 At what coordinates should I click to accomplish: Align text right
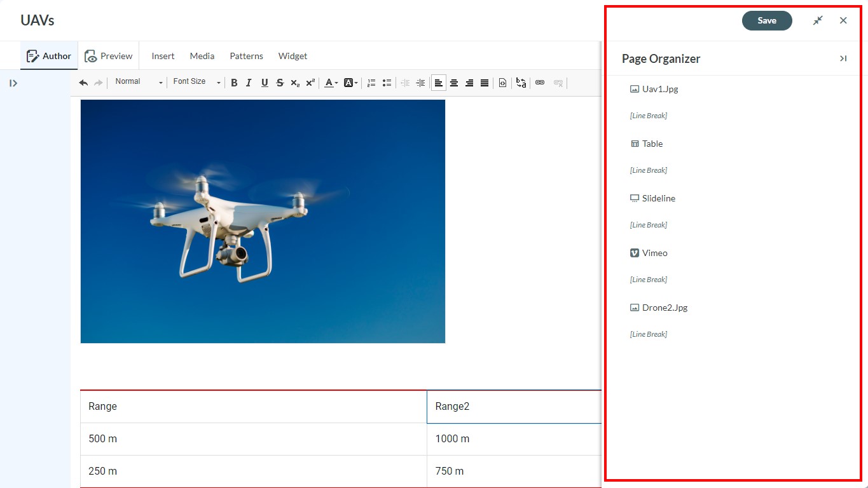point(469,83)
